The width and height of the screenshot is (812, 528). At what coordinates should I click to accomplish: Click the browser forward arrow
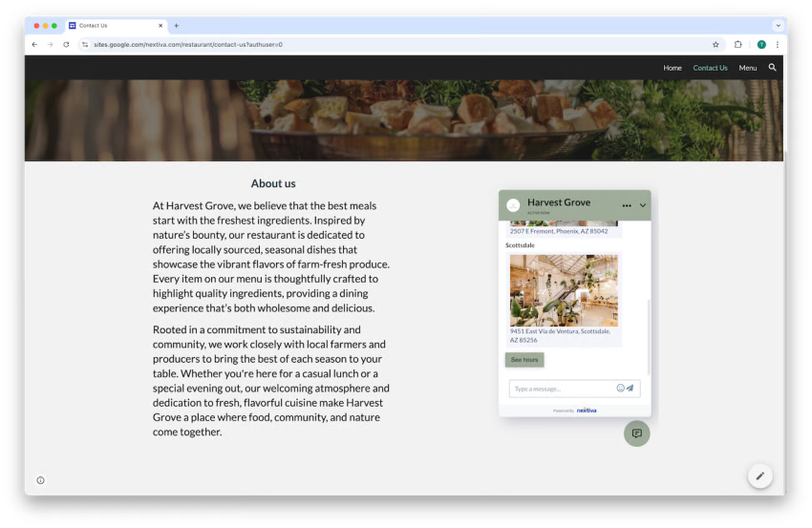tap(51, 45)
